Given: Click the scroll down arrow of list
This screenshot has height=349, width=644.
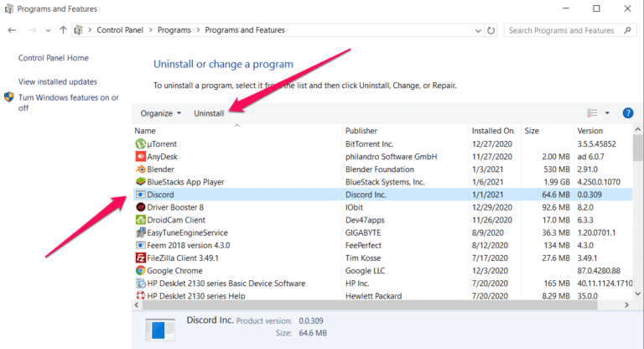Looking at the screenshot, I should click(637, 294).
